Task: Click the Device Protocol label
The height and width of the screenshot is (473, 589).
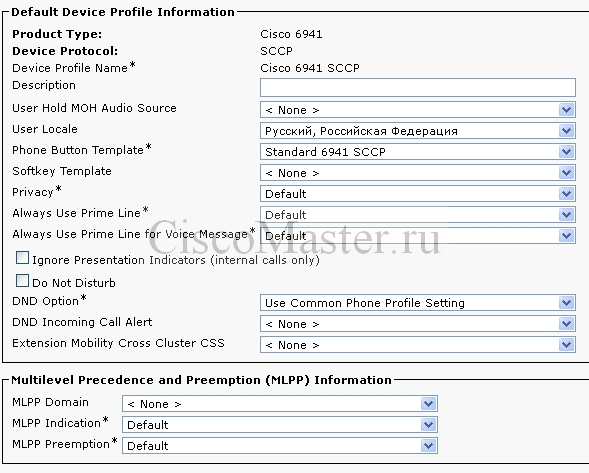Action: (65, 51)
